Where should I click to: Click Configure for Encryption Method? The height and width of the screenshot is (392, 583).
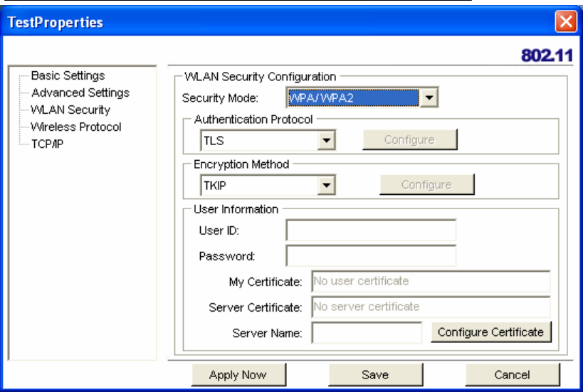click(427, 184)
